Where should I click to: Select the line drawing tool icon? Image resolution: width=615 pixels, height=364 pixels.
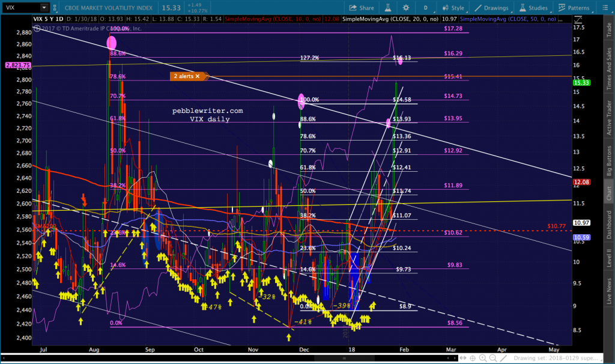point(504,358)
